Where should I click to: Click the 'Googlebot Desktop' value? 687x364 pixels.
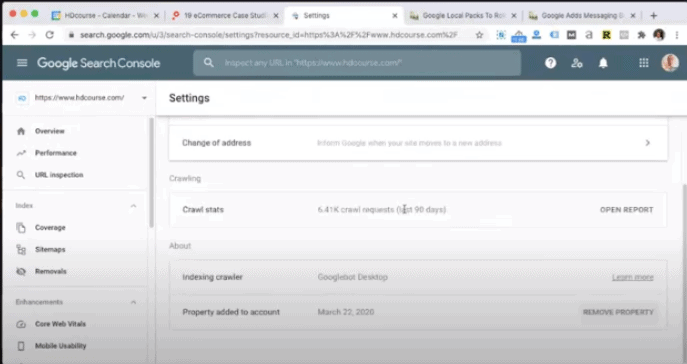[x=352, y=277]
